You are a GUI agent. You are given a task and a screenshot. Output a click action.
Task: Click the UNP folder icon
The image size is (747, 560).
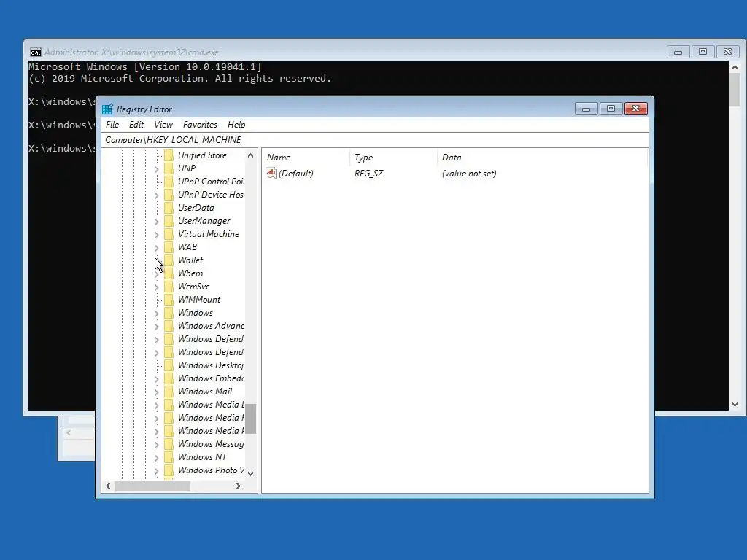[169, 168]
